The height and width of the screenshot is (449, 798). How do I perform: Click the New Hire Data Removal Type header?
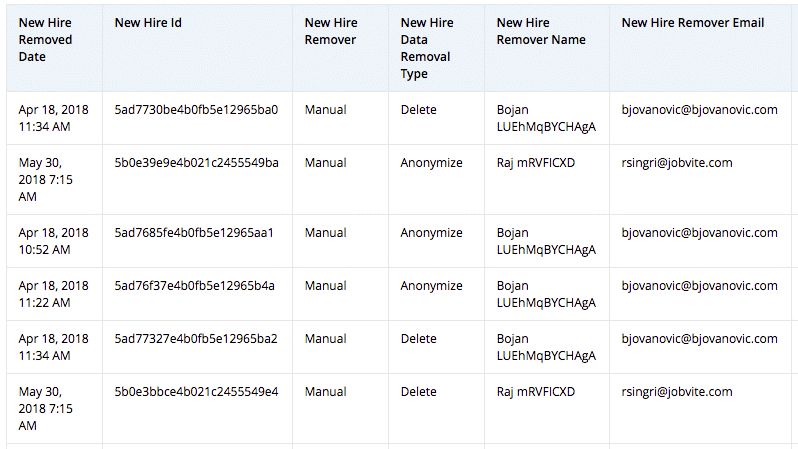coord(427,48)
